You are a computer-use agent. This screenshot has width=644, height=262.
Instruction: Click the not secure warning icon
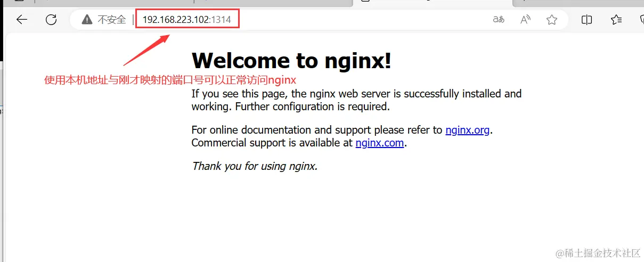[87, 20]
